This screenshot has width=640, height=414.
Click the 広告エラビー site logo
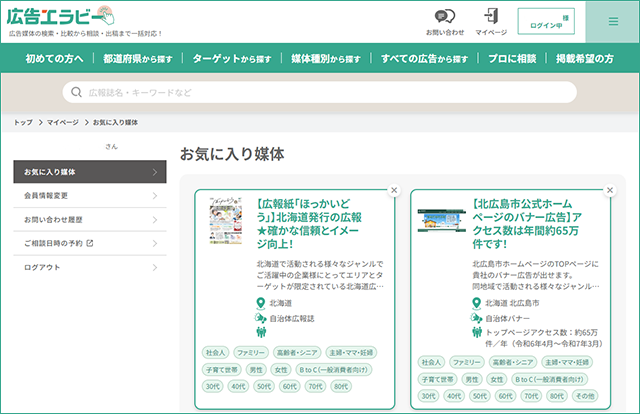[60, 16]
